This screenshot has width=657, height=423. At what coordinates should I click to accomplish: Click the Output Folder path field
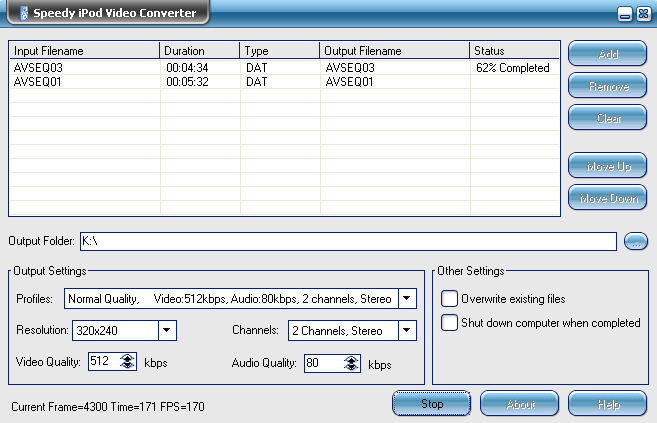pyautogui.click(x=347, y=241)
